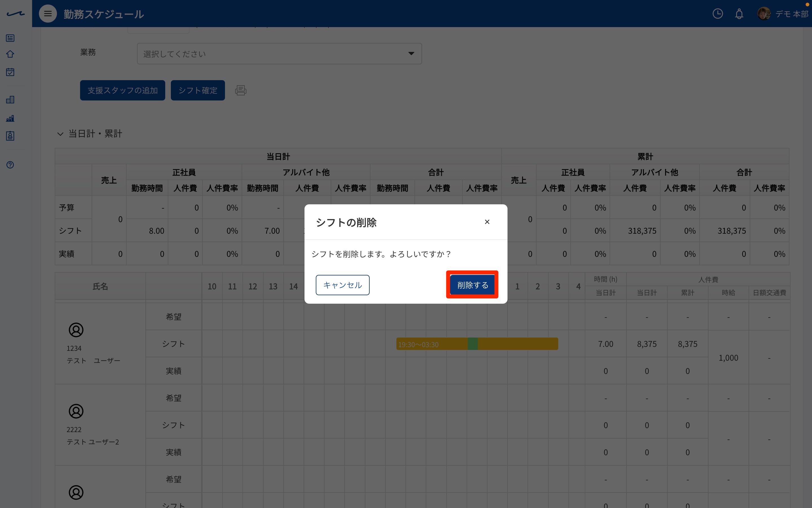Click the キャンセル button in dialog
This screenshot has height=508, width=812.
(x=342, y=285)
